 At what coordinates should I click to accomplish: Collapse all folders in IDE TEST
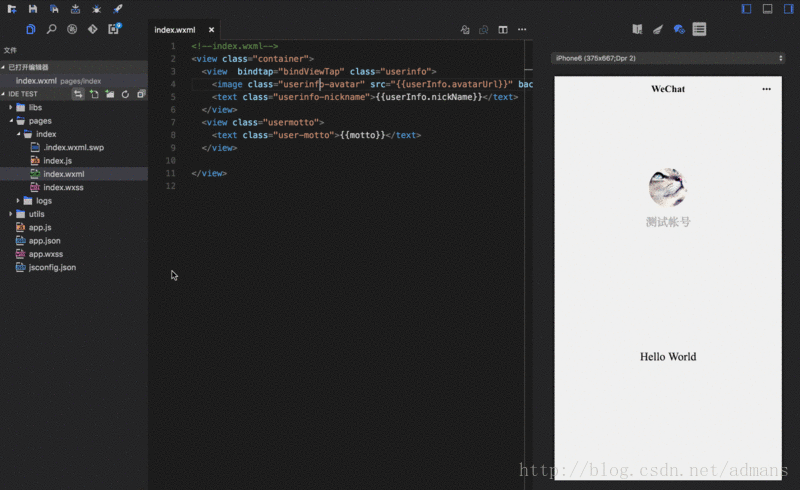click(x=141, y=94)
